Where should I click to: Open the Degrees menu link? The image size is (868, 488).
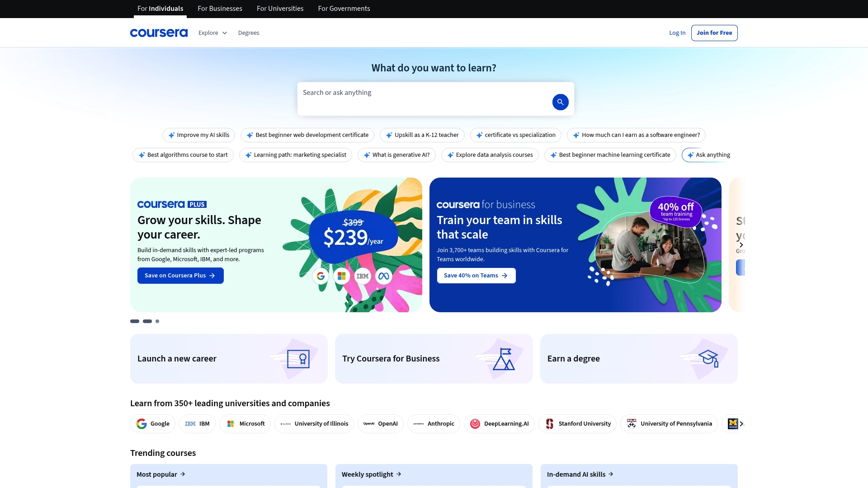click(249, 33)
